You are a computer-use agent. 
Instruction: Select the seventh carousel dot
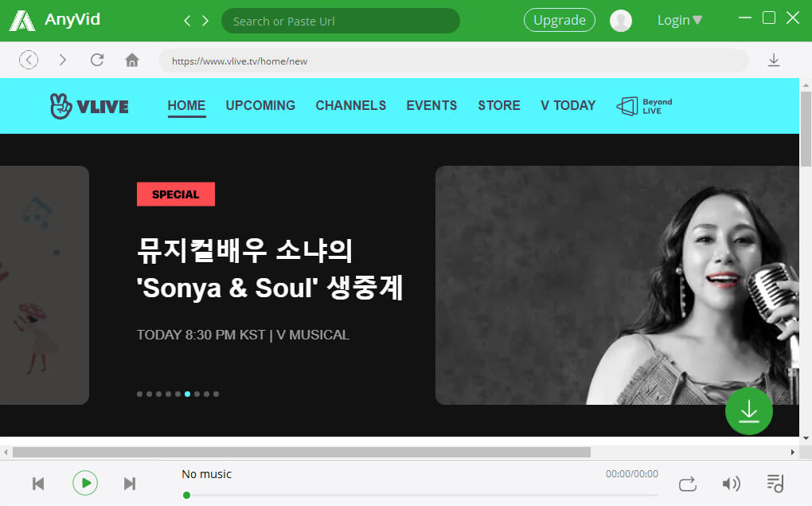[x=197, y=394]
